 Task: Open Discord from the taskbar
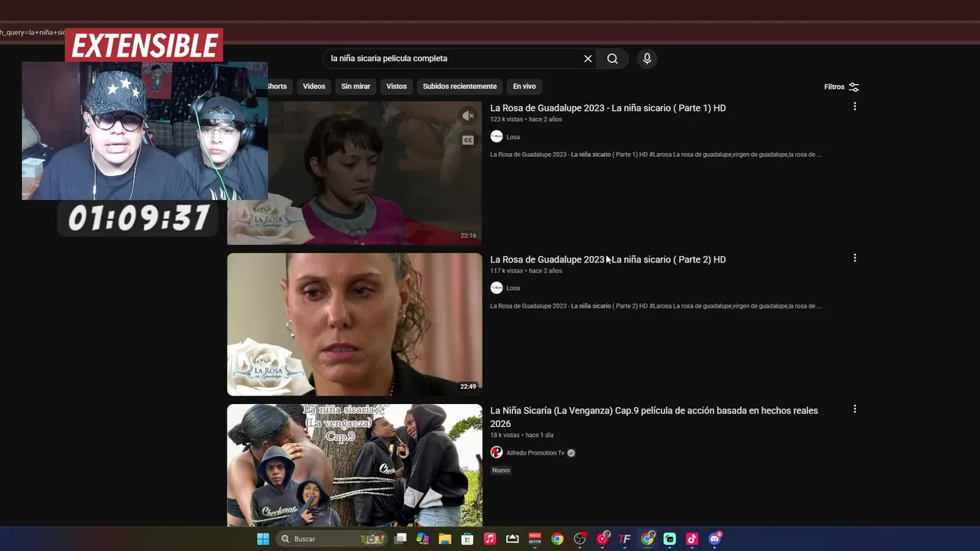click(x=715, y=539)
